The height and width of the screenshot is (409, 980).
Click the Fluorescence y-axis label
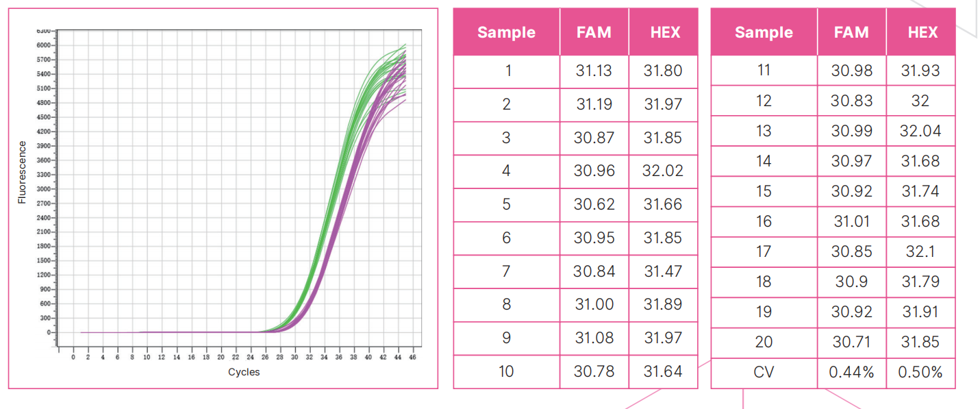coord(22,172)
